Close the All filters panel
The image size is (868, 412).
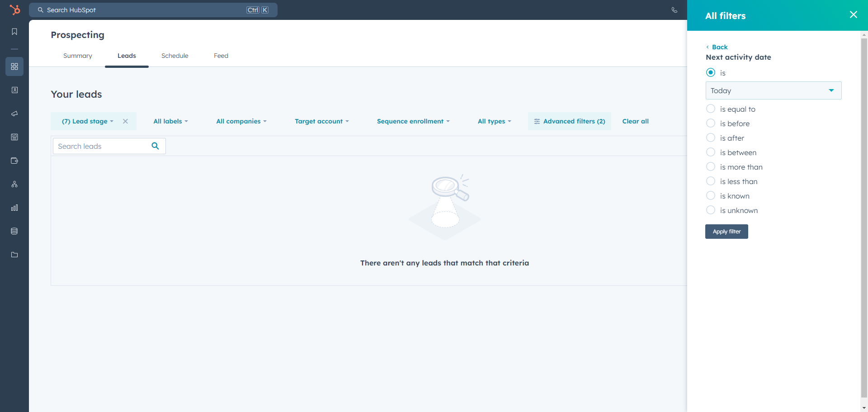pyautogui.click(x=853, y=15)
